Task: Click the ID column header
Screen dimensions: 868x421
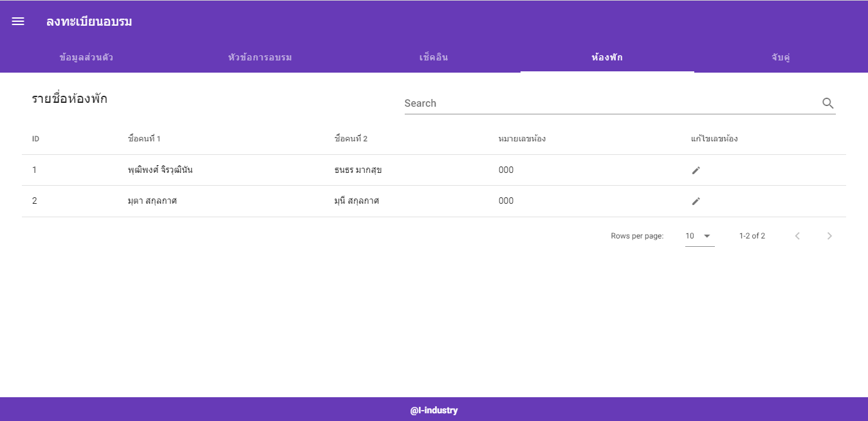Action: pyautogui.click(x=35, y=139)
